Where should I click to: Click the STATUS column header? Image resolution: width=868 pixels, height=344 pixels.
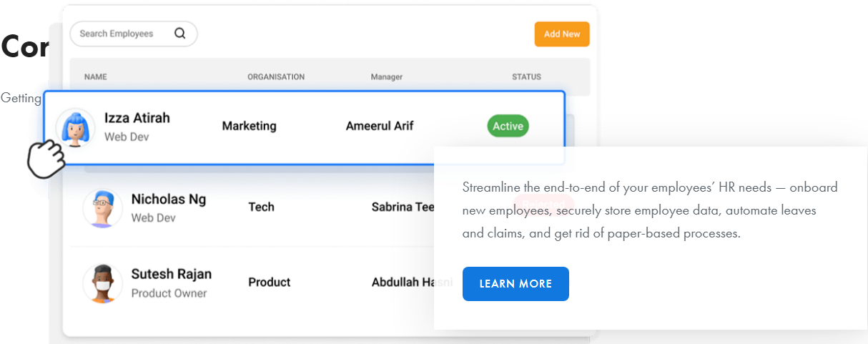click(x=526, y=77)
